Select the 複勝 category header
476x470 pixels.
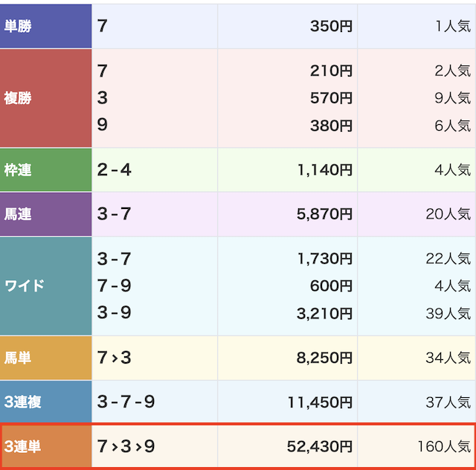tap(45, 98)
